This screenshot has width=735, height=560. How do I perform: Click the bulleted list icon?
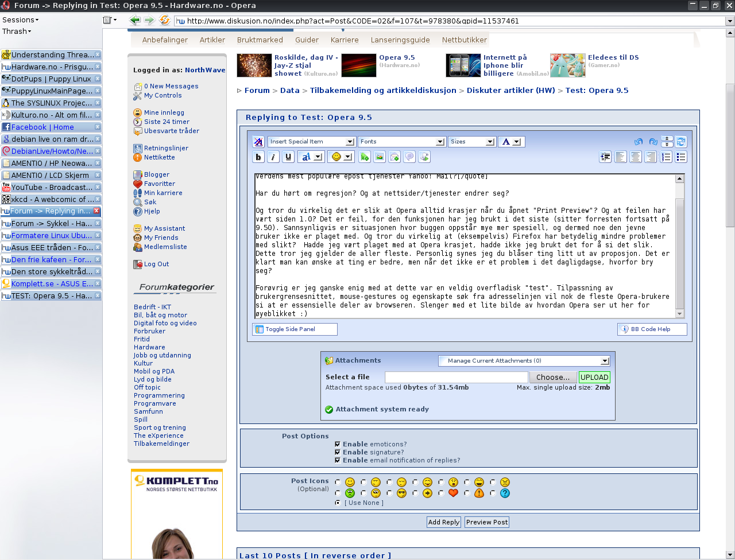[681, 157]
